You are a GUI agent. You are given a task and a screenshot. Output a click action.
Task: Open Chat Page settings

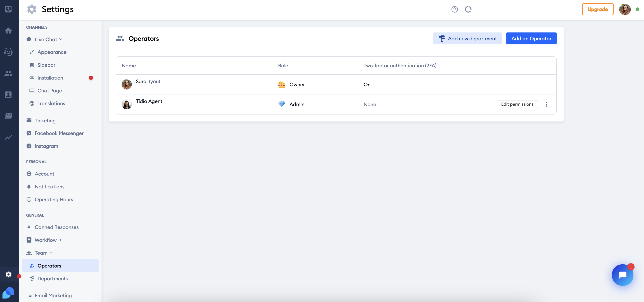point(50,91)
